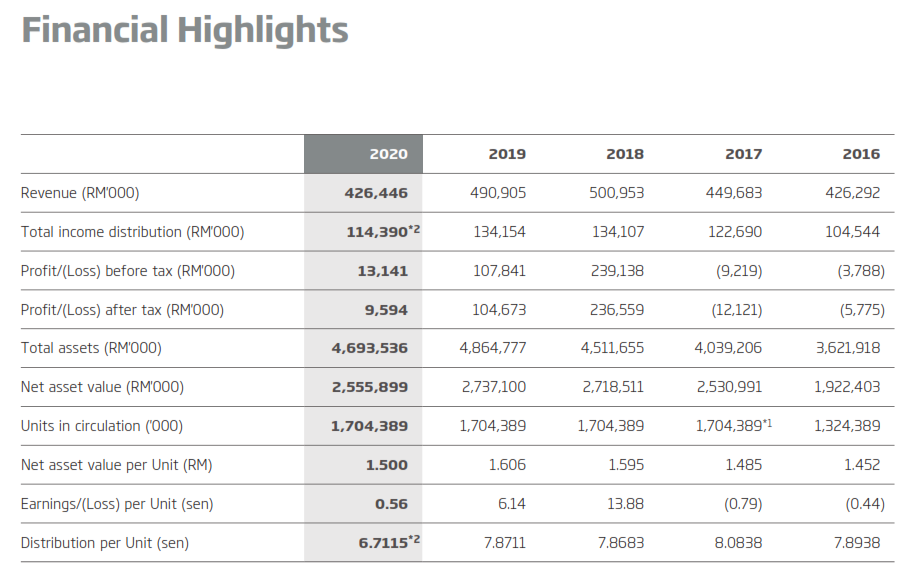Click the Earnings/(Loss) per Unit label
Screen dimensions: 910x572
[117, 504]
